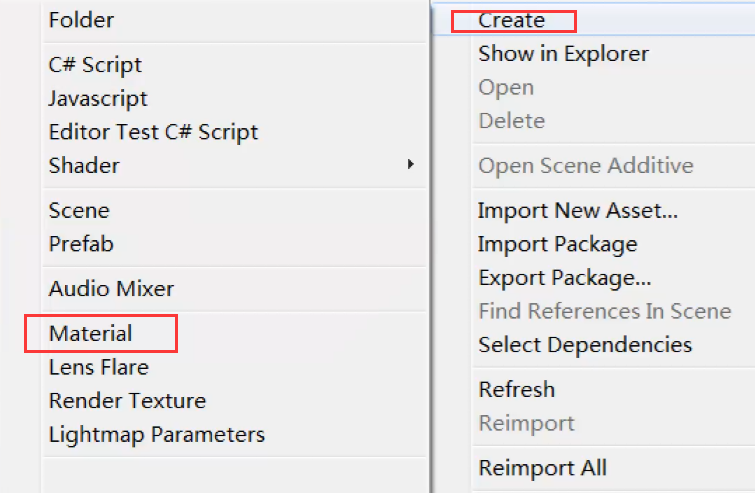Select Reimport All option
Screen dimensions: 755x493
(543, 468)
